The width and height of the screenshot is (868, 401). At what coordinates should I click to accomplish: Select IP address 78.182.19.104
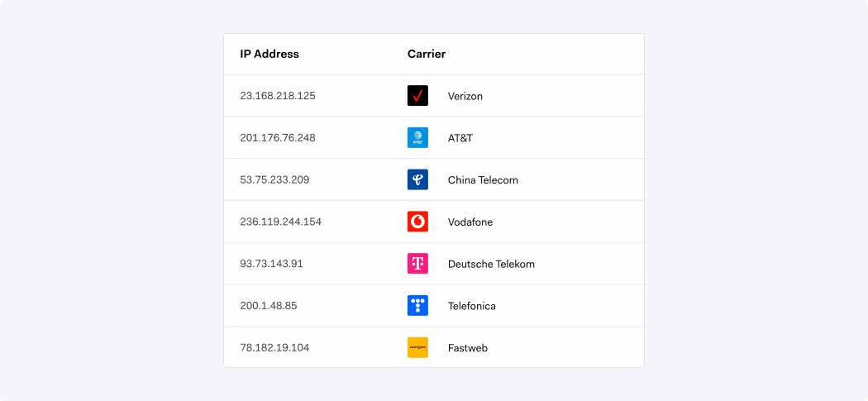pyautogui.click(x=274, y=348)
